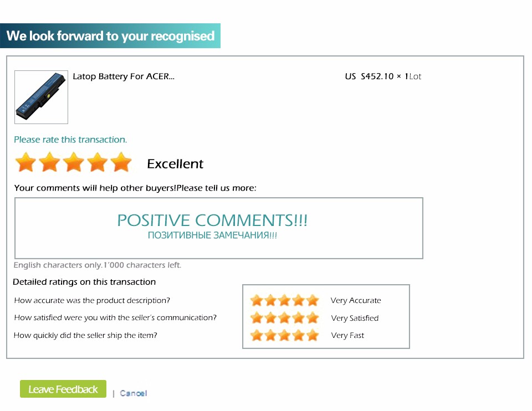
Task: Click the Cancel link
Action: coord(134,393)
